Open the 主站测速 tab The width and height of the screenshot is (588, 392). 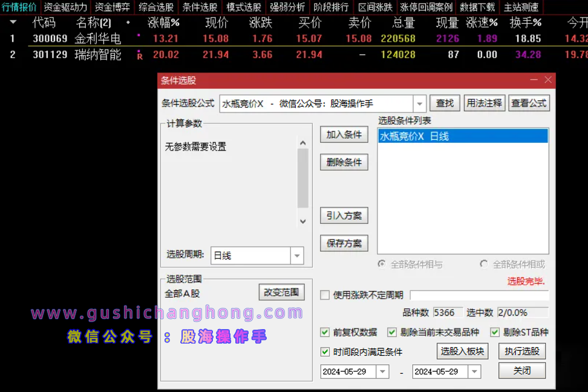(x=521, y=7)
